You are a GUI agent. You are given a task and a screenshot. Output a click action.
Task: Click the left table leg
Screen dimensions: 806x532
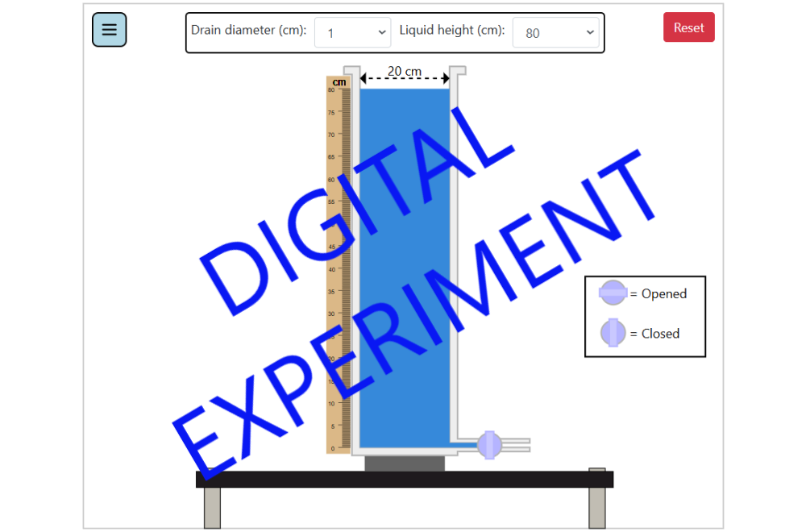click(212, 508)
